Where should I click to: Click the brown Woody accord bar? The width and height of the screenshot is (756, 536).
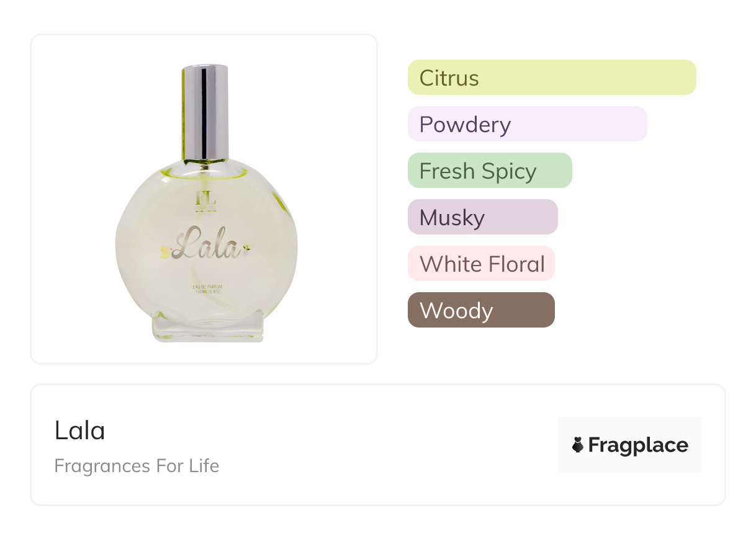(481, 310)
